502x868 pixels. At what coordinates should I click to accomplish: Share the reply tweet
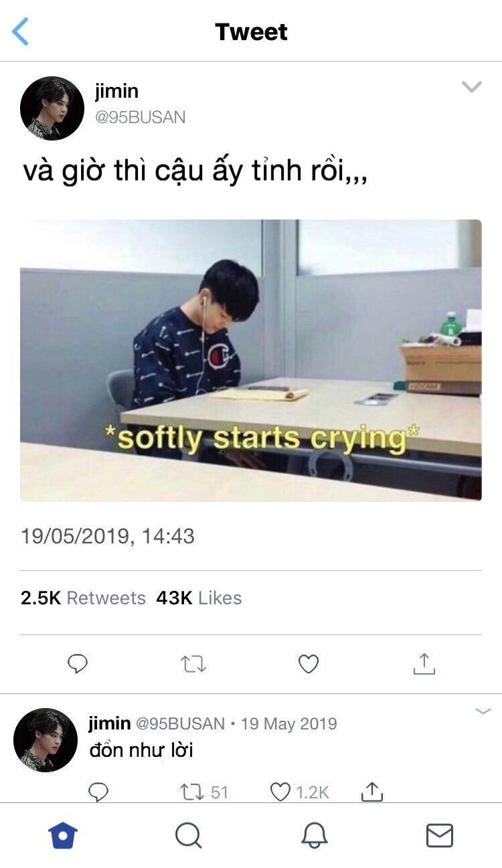pyautogui.click(x=371, y=792)
